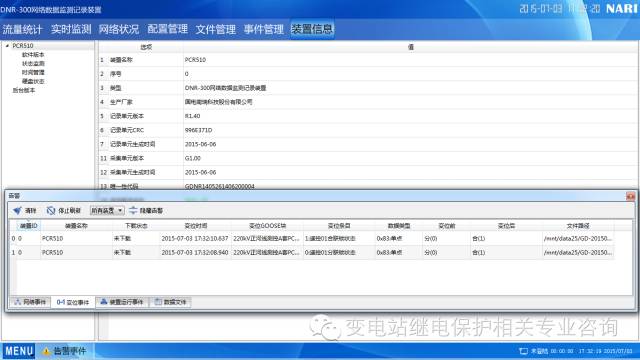Screen dimensions: 640x360
Task: Select value '996E371D' for 记录单元CRC
Action: (198, 130)
